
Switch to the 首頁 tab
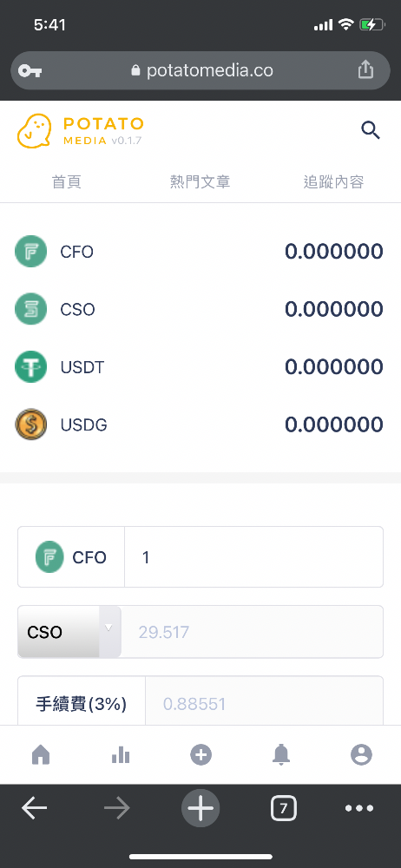[67, 182]
